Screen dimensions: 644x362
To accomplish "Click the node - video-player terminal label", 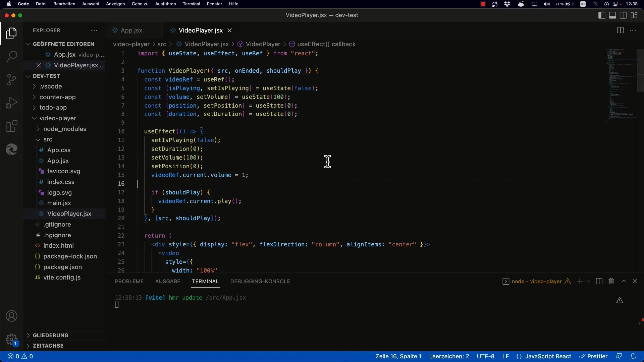I will tap(537, 281).
